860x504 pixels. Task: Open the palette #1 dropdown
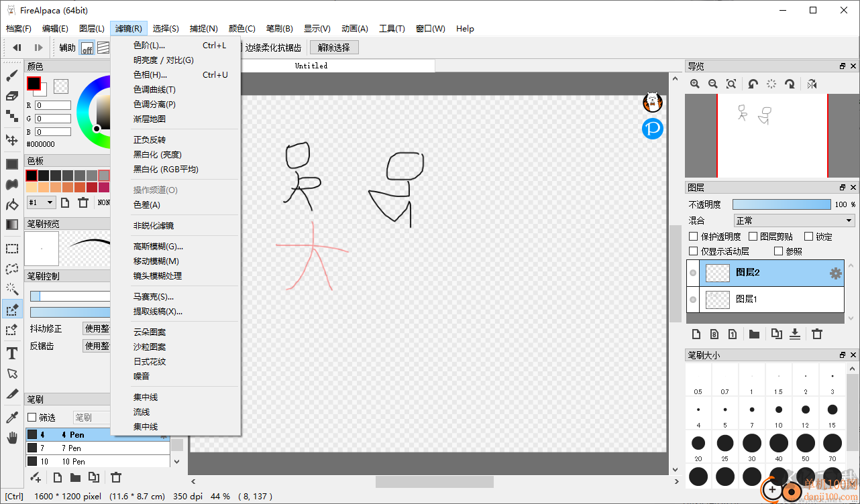pos(41,202)
